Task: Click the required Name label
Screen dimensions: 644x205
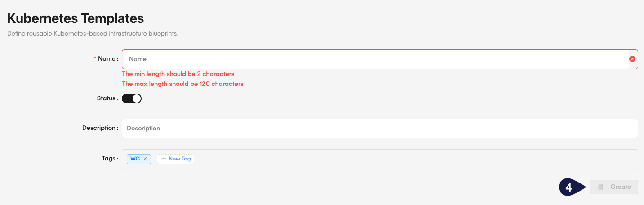Action: coord(107,59)
